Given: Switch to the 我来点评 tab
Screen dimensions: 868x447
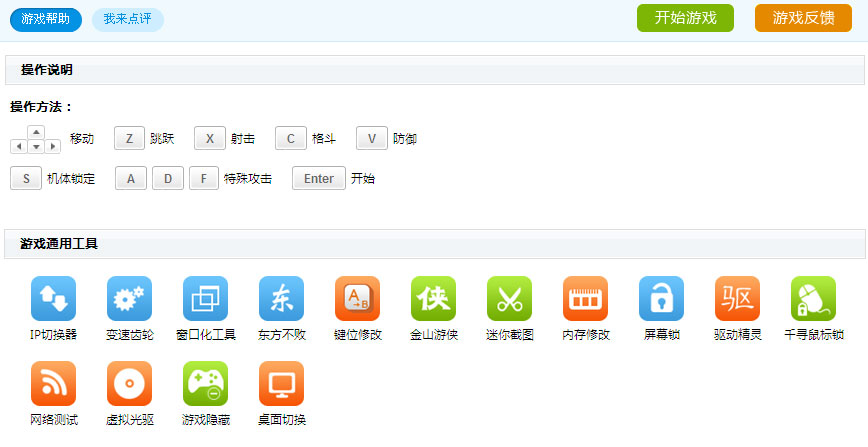Looking at the screenshot, I should click(128, 19).
